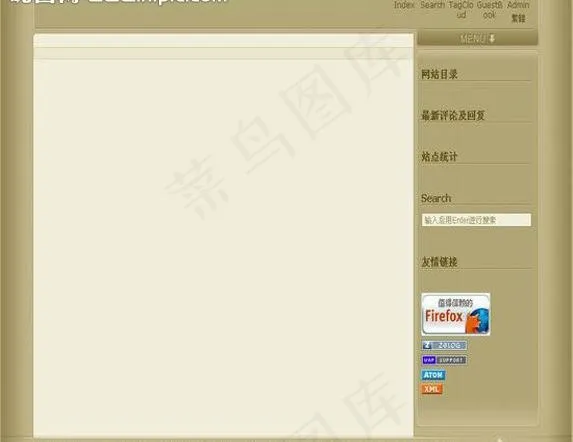Click the 友情链接 sidebar heading
The height and width of the screenshot is (442, 573).
(439, 262)
